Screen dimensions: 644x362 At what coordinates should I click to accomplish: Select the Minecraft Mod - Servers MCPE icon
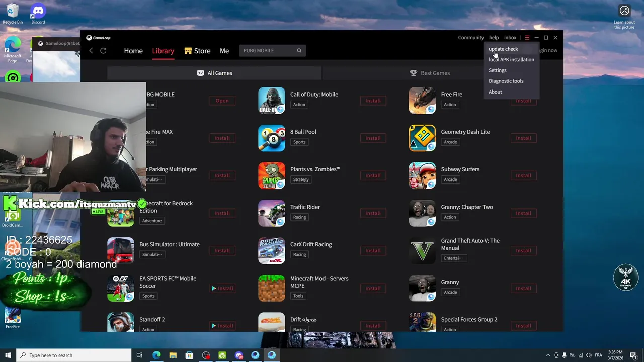point(272,288)
